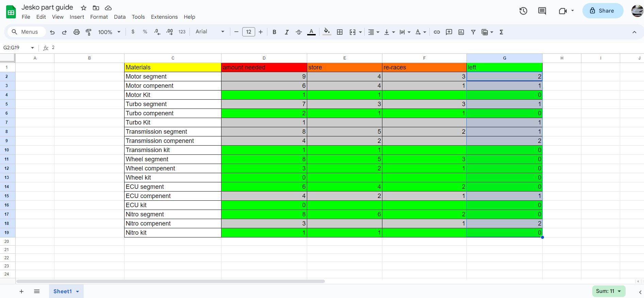Open the text color picker
Screen dimensions: 644x298
pos(311,32)
